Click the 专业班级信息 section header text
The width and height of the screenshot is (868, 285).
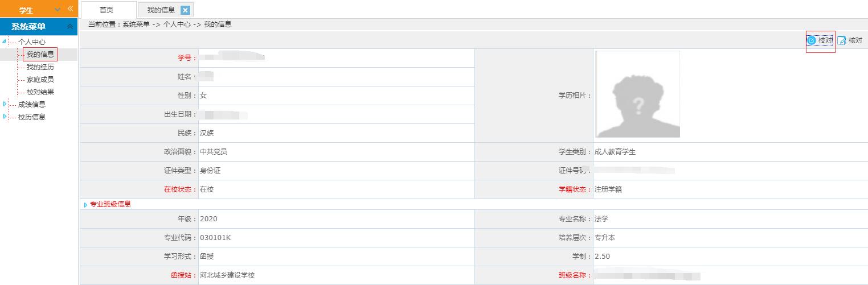click(x=110, y=204)
